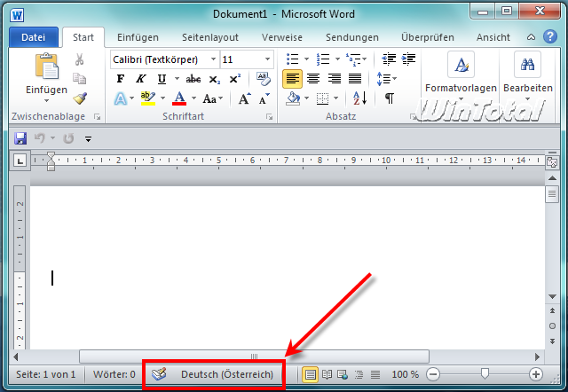Switch to the Seitenlayout tab
The image size is (568, 392).
click(x=210, y=37)
